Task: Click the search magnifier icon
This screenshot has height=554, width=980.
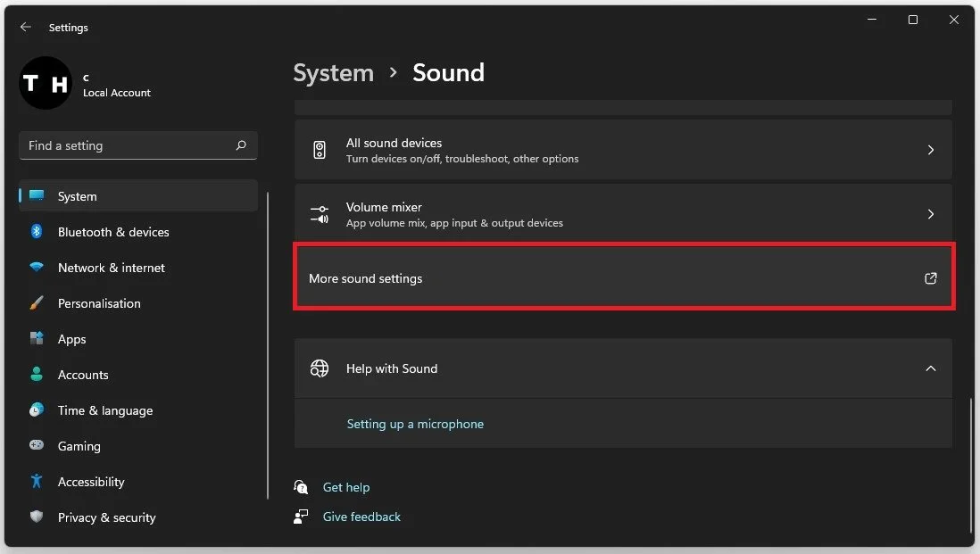Action: 241,145
